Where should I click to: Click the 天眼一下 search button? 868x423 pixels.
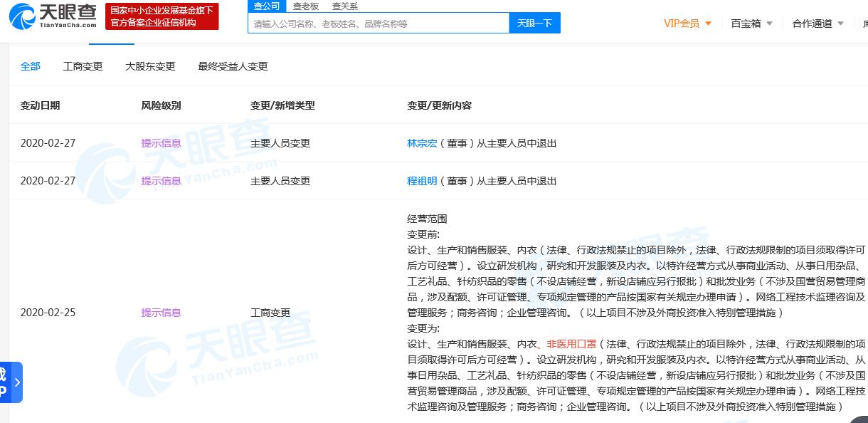point(535,23)
